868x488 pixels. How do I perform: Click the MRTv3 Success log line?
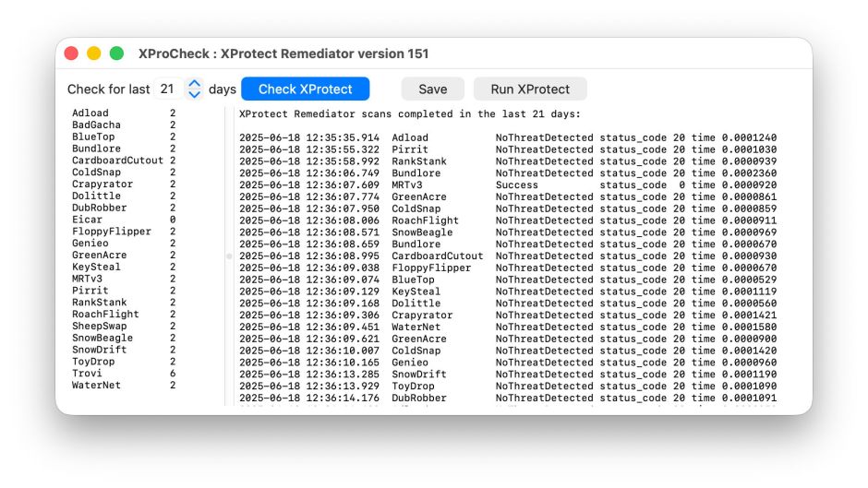tap(507, 185)
